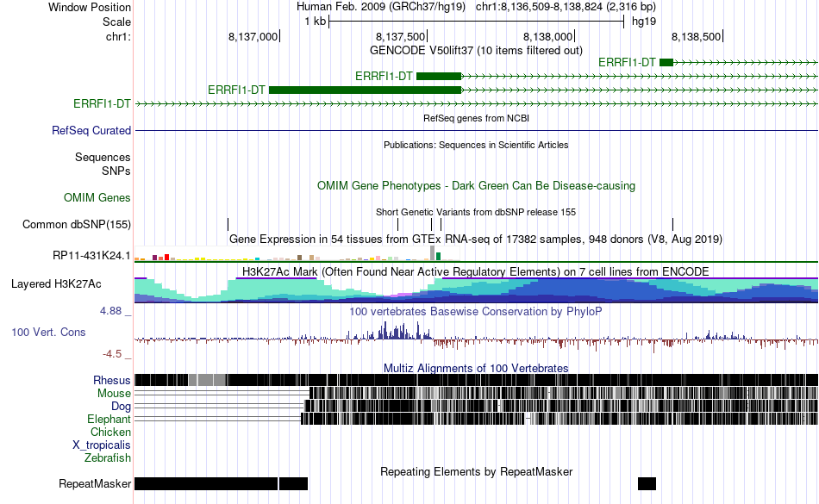
Task: Click the topmost ERRFI1-DT transcript label
Action: pos(627,63)
